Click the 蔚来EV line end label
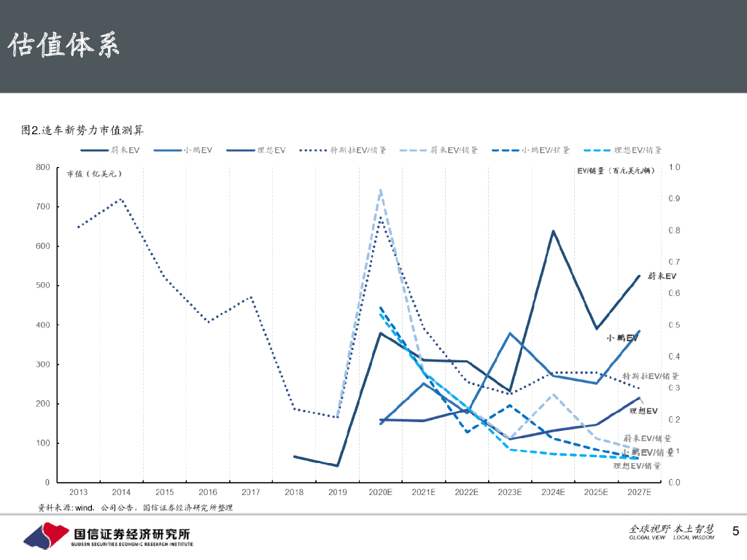The height and width of the screenshot is (560, 747). [x=662, y=276]
